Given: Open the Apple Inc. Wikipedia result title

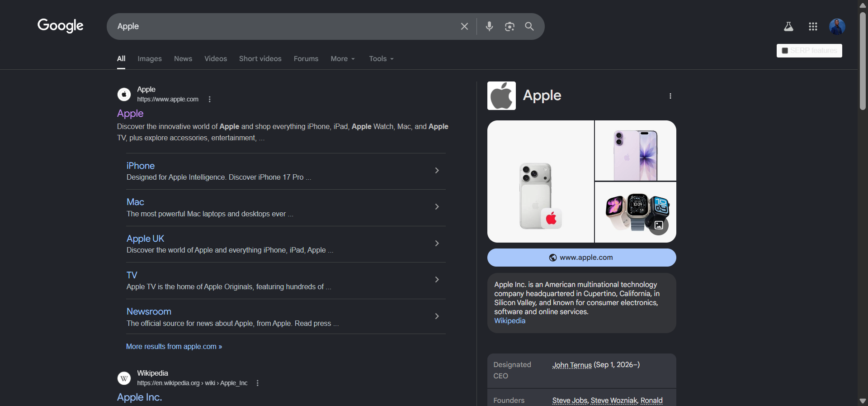Looking at the screenshot, I should pyautogui.click(x=139, y=397).
